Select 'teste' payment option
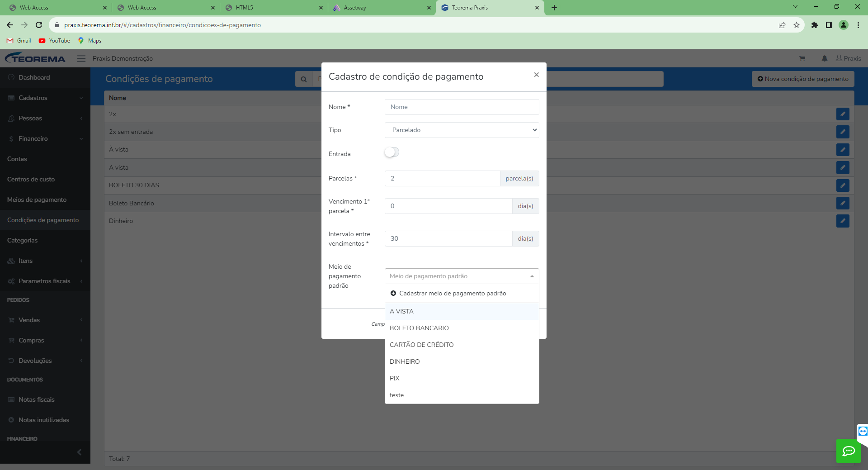Viewport: 868px width, 470px height. [462, 395]
